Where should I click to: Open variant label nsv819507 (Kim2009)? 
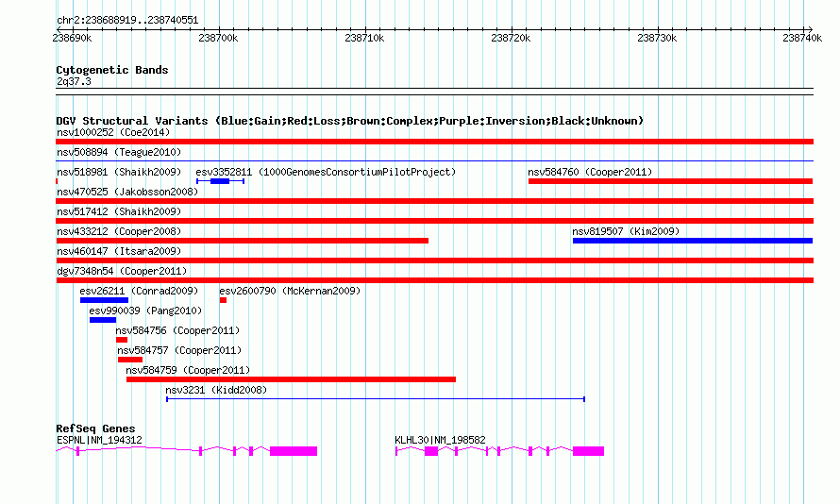(x=626, y=231)
